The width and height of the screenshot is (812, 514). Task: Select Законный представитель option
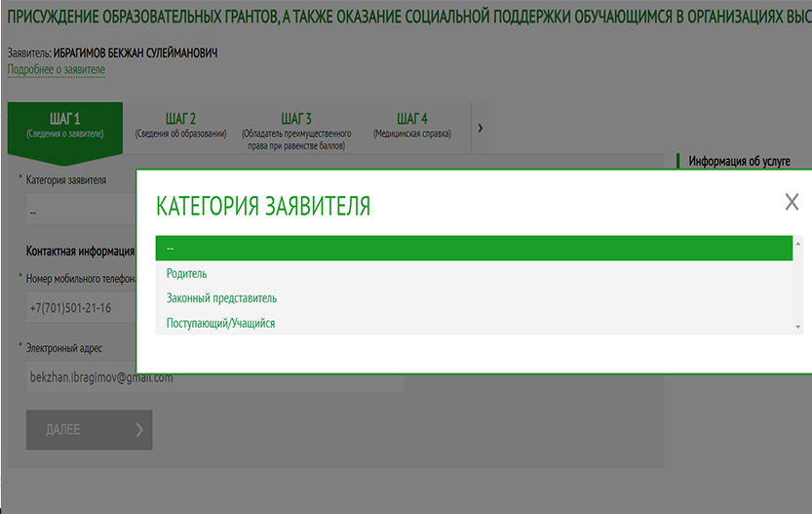[x=221, y=298]
